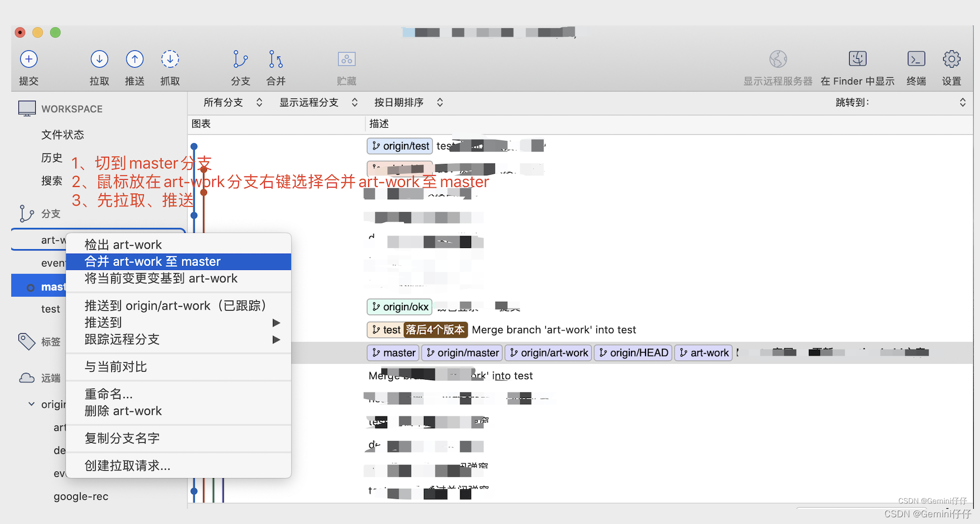Click the 分支 sidebar branch icon
980x524 pixels.
coord(26,213)
